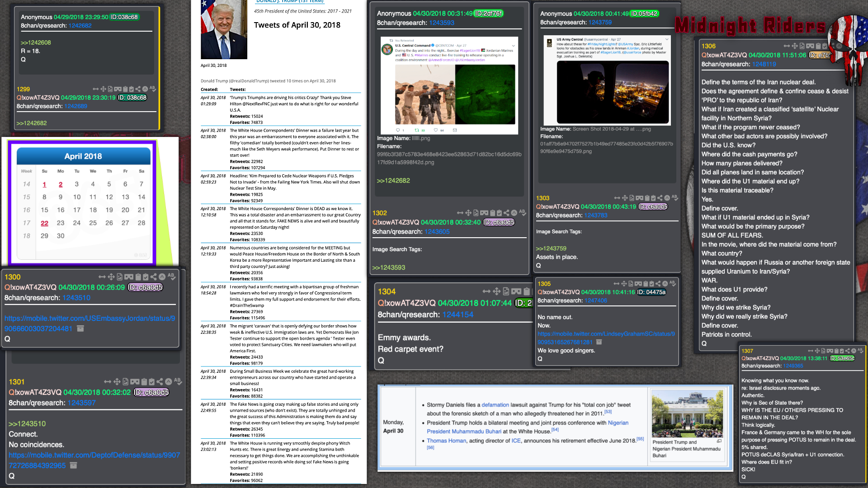Follow the >>1243510 quote link in post 1301
868x488 pixels.
[27, 424]
